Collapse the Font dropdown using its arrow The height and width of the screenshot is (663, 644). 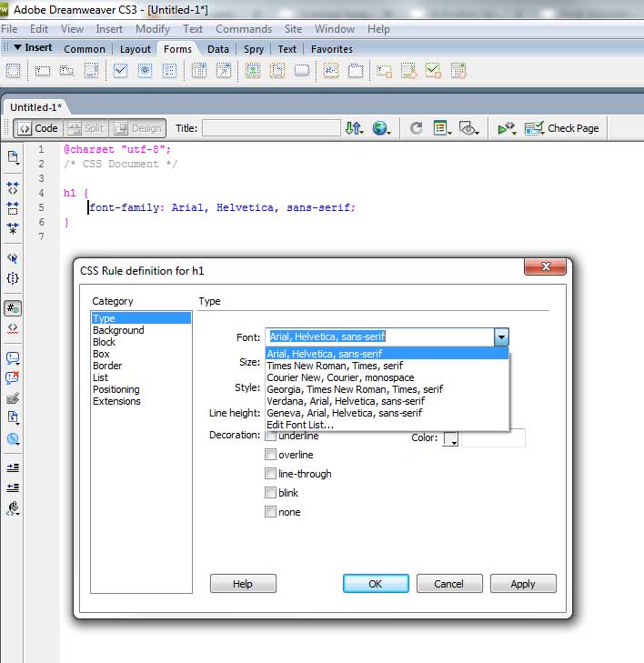click(x=501, y=337)
